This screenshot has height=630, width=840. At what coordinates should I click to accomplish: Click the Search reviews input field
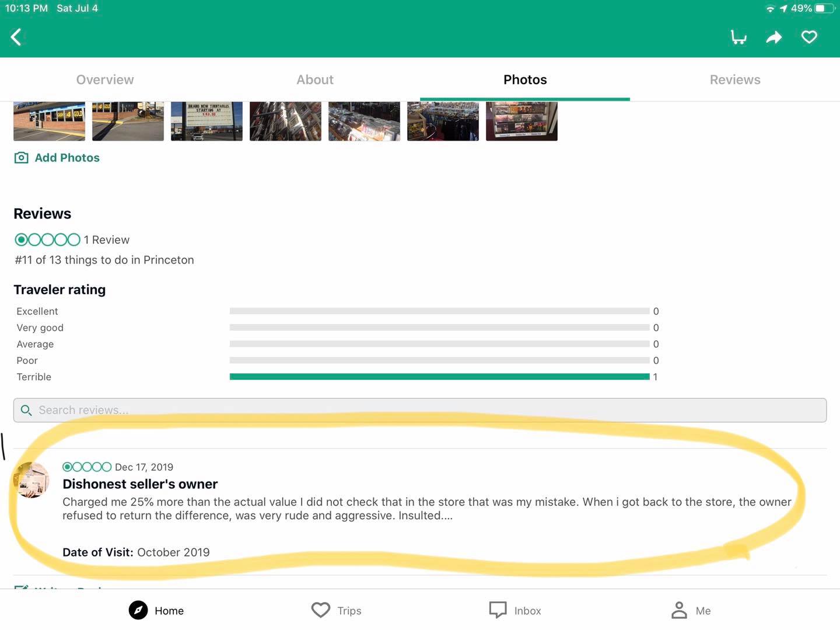[420, 410]
